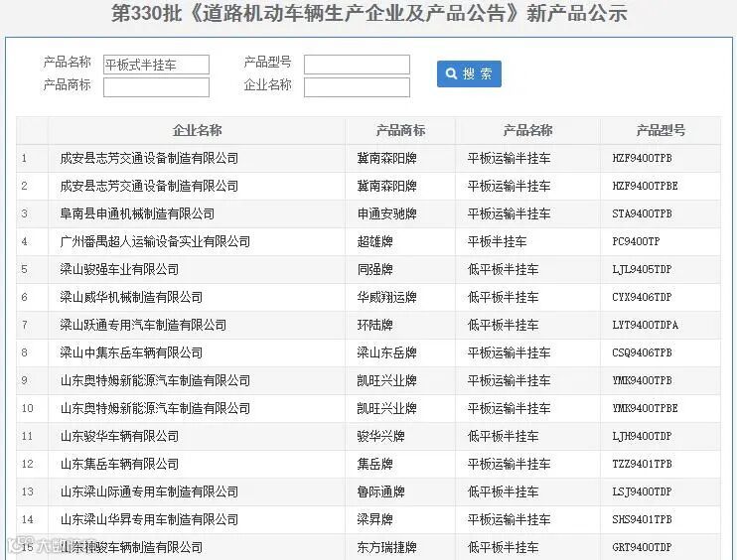The height and width of the screenshot is (560, 737).
Task: Select 山东梁山际通专用车制造有限公司 company cell
Action: 197,491
